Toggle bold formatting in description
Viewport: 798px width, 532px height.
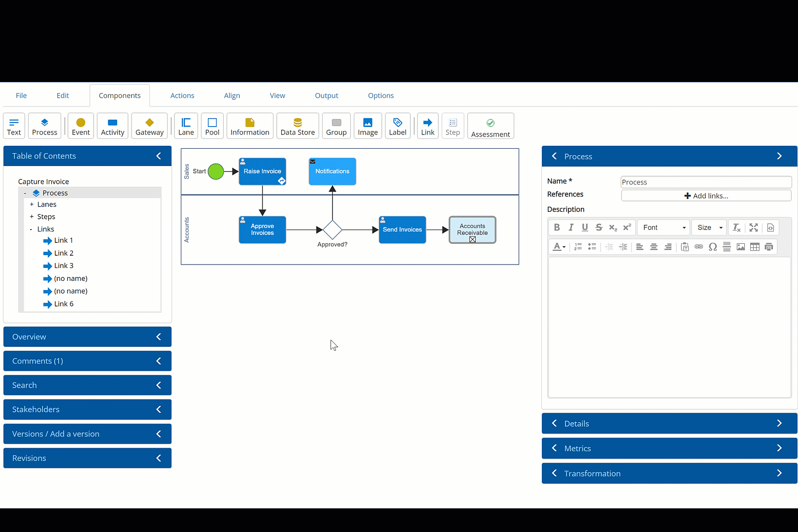(x=557, y=227)
